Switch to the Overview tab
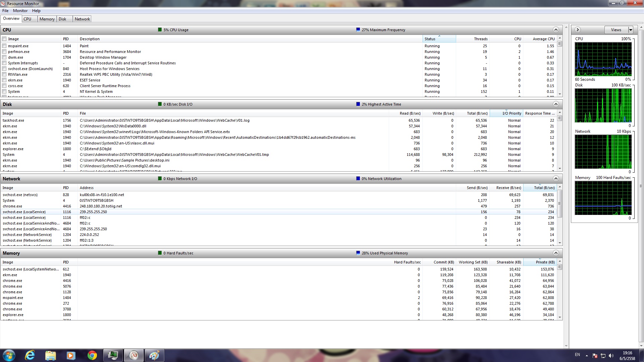The image size is (644, 362). (x=11, y=19)
